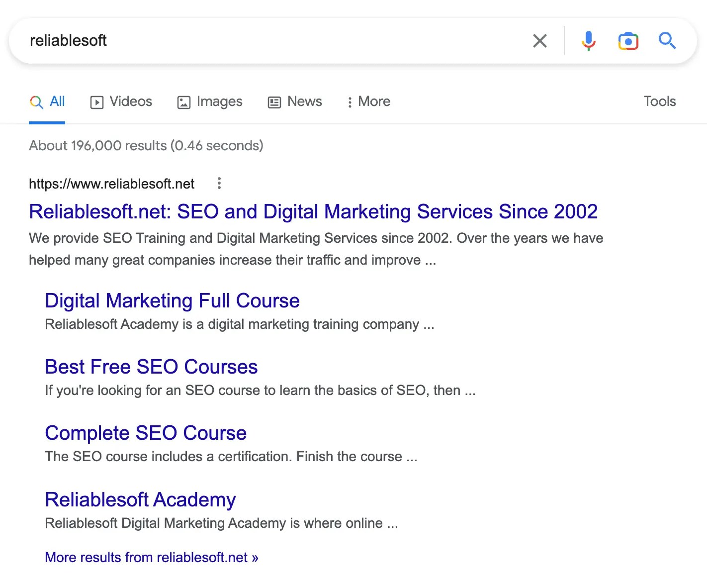Open the Reliablesoft.net SEO services result

313,211
